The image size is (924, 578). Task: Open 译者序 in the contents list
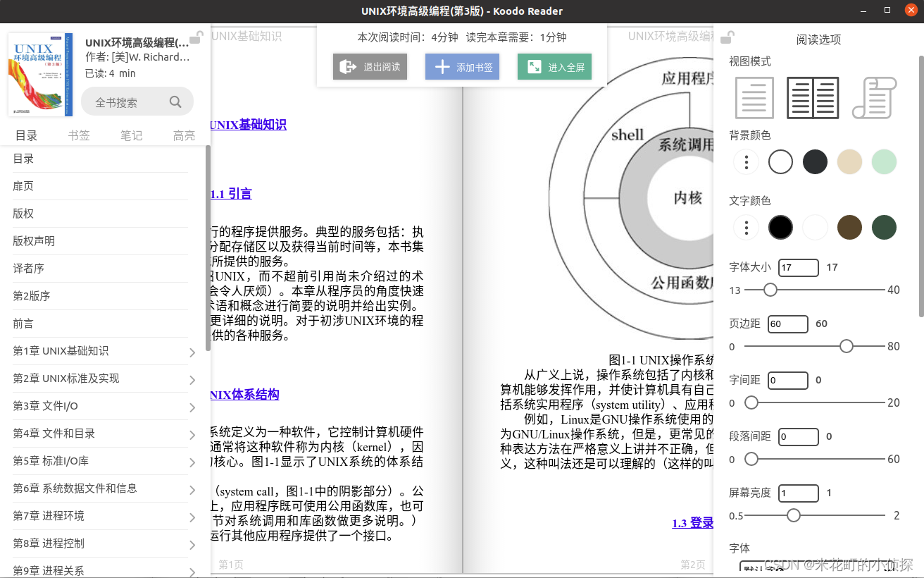(100, 269)
